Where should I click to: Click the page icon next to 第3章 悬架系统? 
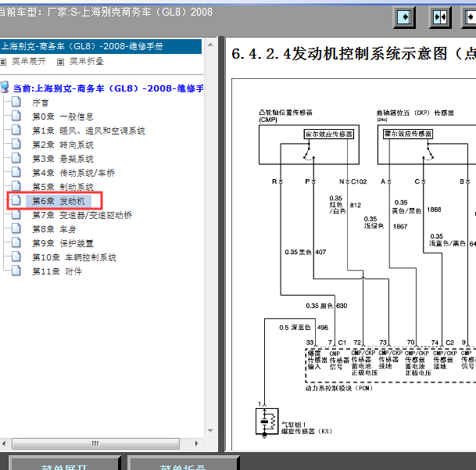pyautogui.click(x=16, y=158)
